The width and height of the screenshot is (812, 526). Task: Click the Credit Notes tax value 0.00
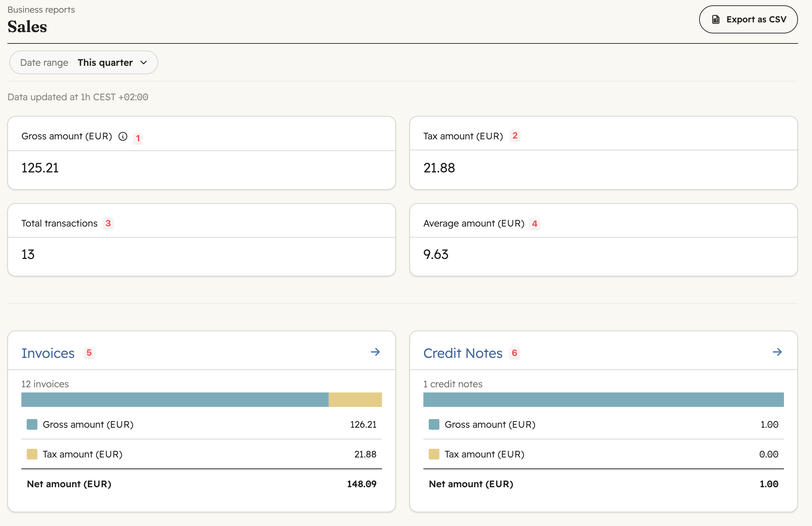[769, 454]
